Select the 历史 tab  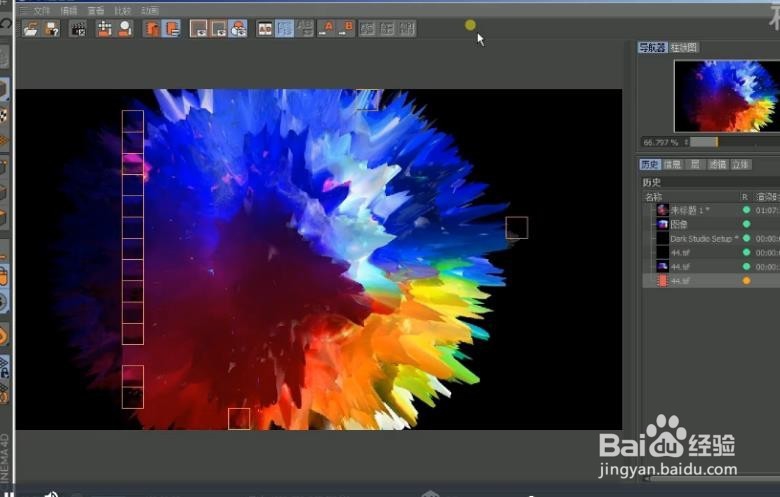(650, 164)
